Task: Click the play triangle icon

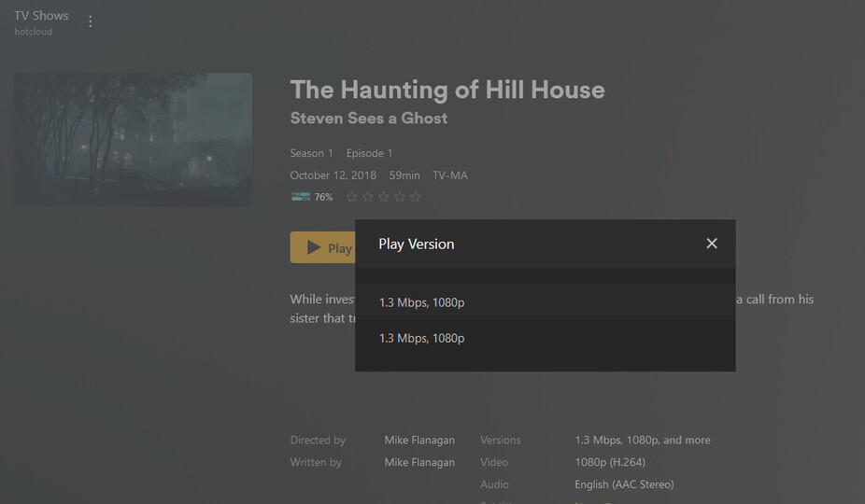Action: (314, 247)
